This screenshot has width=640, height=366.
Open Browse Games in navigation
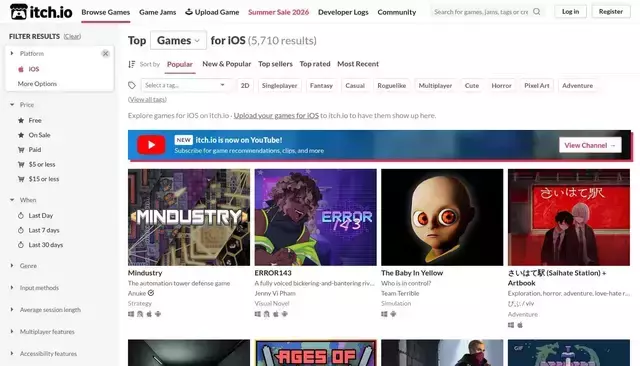point(106,12)
